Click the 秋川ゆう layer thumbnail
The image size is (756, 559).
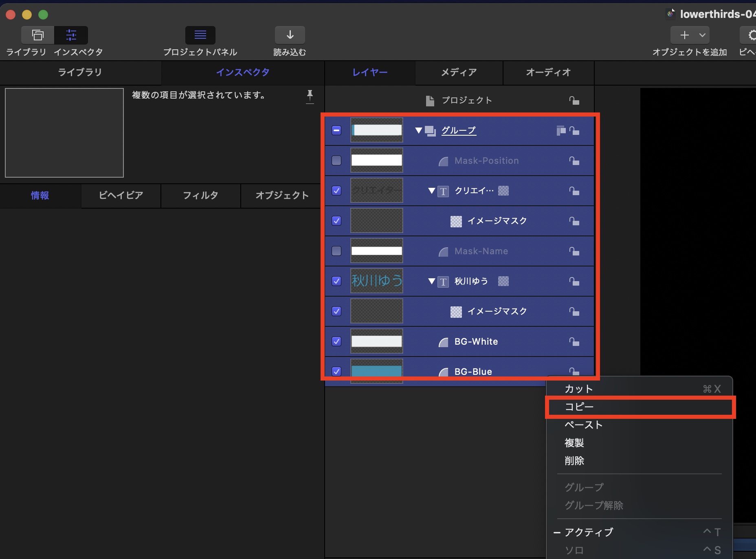click(x=377, y=281)
